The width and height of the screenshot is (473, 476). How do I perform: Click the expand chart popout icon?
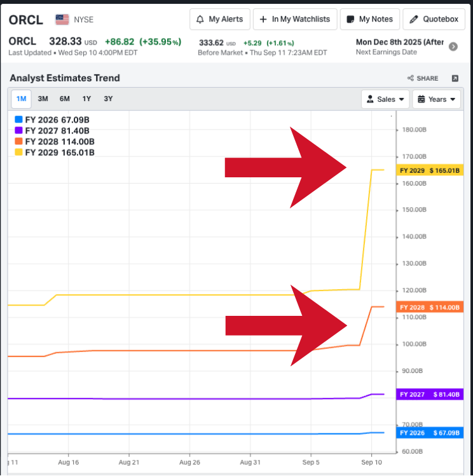[455, 78]
